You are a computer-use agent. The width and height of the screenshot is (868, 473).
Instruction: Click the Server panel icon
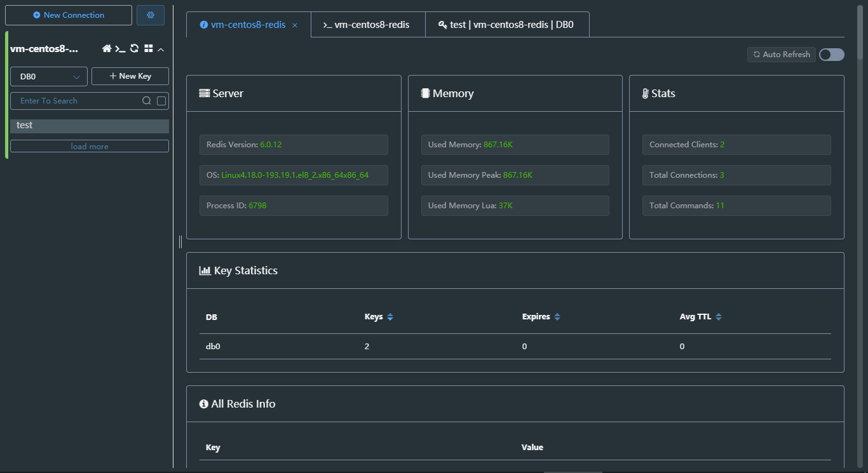pyautogui.click(x=205, y=93)
